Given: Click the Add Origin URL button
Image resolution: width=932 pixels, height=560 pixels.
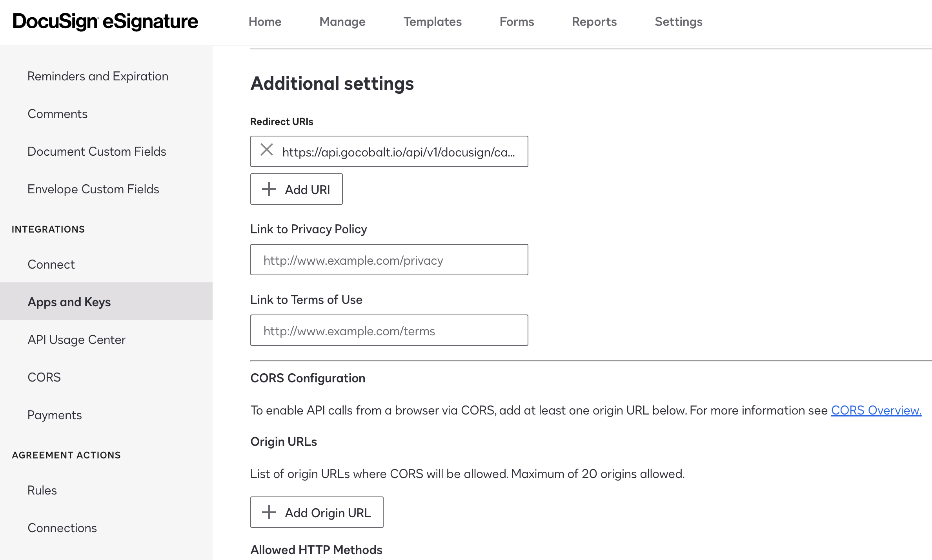Looking at the screenshot, I should point(317,512).
